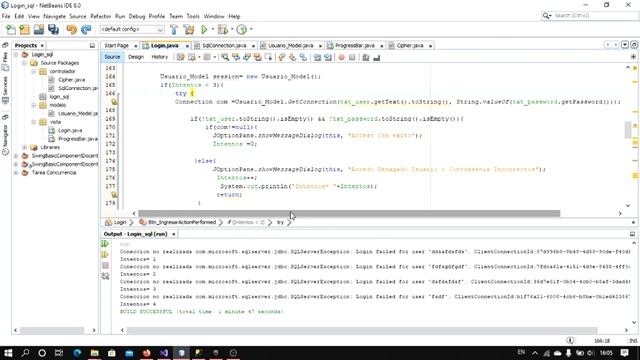Click the Debug Project toolbar icon
The image size is (640, 360).
click(x=222, y=29)
